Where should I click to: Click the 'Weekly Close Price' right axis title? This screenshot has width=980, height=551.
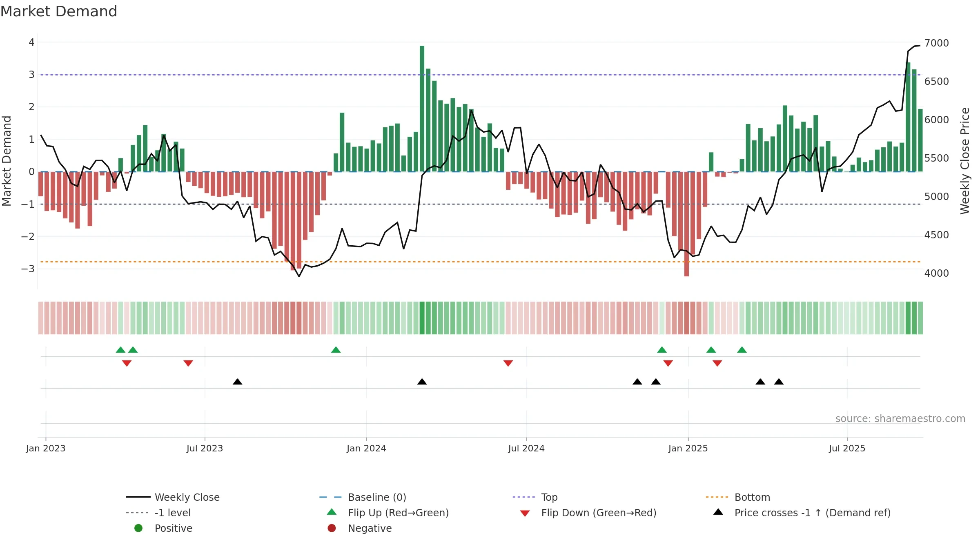[x=965, y=161]
